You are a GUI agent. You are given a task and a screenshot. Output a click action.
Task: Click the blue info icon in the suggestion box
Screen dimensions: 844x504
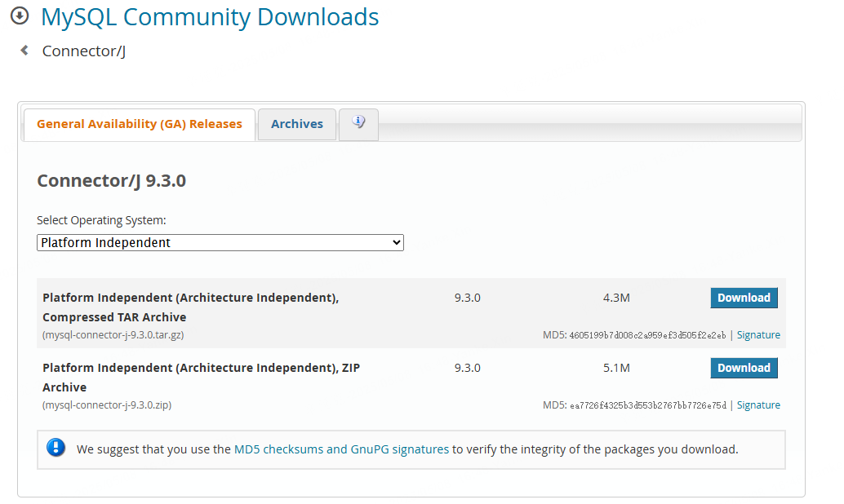tap(56, 449)
